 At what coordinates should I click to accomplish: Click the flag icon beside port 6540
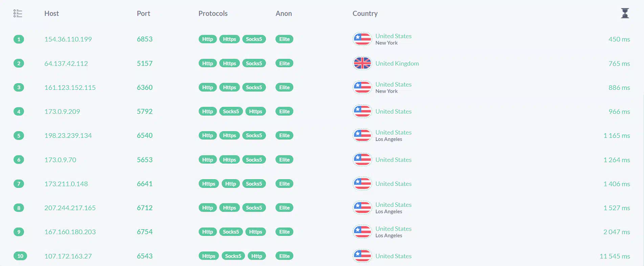pyautogui.click(x=362, y=136)
